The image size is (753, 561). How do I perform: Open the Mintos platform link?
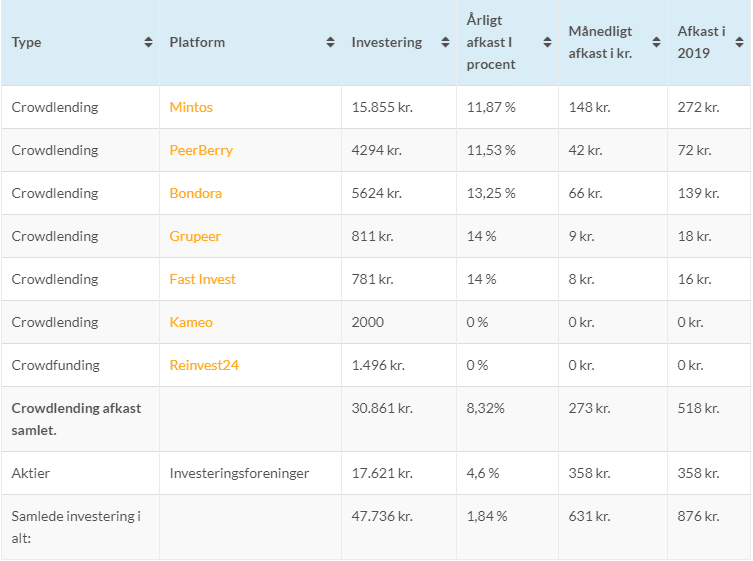click(x=191, y=107)
